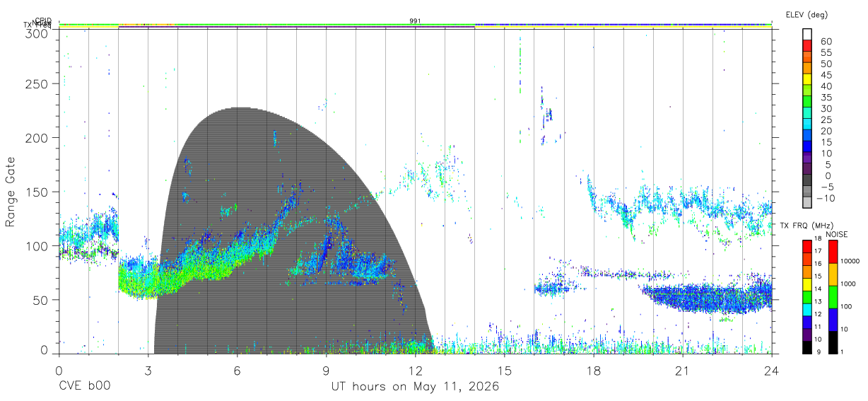Click the white top box of elevation scale
The width and height of the screenshot is (868, 401).
pyautogui.click(x=807, y=35)
